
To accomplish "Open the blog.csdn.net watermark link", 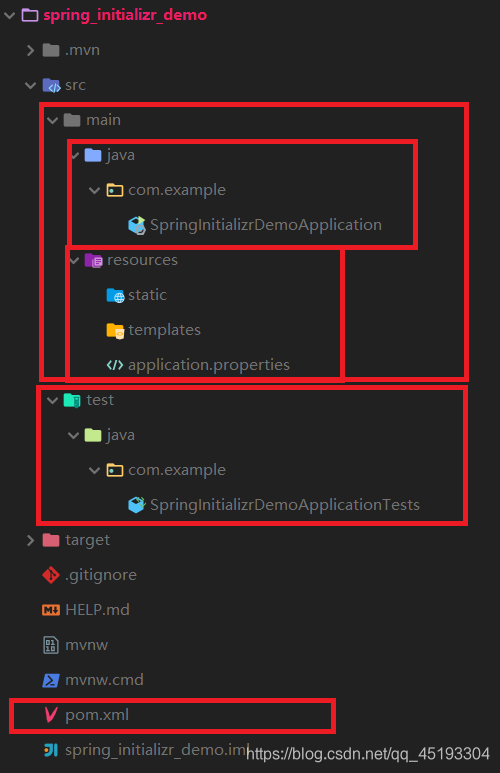I will [368, 754].
